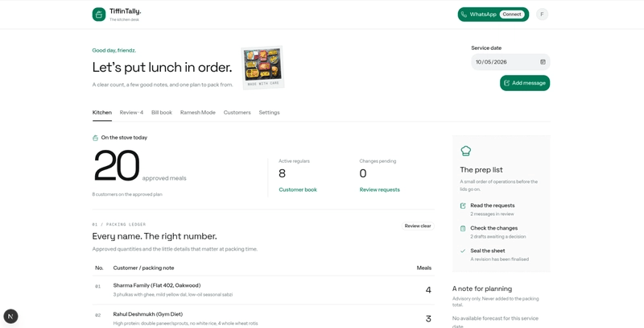Click the Seal the sheet item text
This screenshot has height=328, width=644.
point(488,251)
